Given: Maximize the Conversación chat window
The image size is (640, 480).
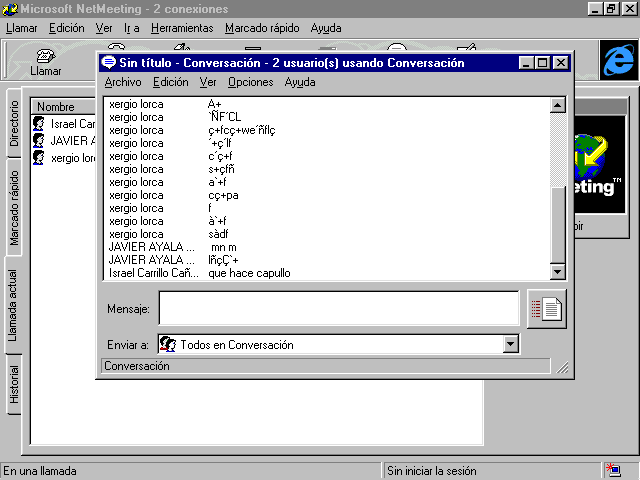Looking at the screenshot, I should [x=542, y=63].
